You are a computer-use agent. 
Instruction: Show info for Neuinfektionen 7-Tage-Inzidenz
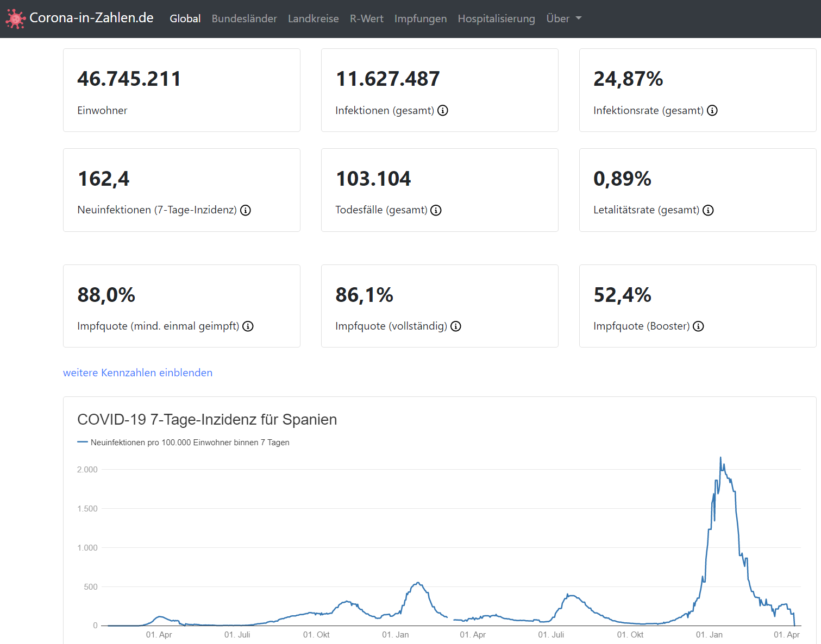[x=246, y=211]
